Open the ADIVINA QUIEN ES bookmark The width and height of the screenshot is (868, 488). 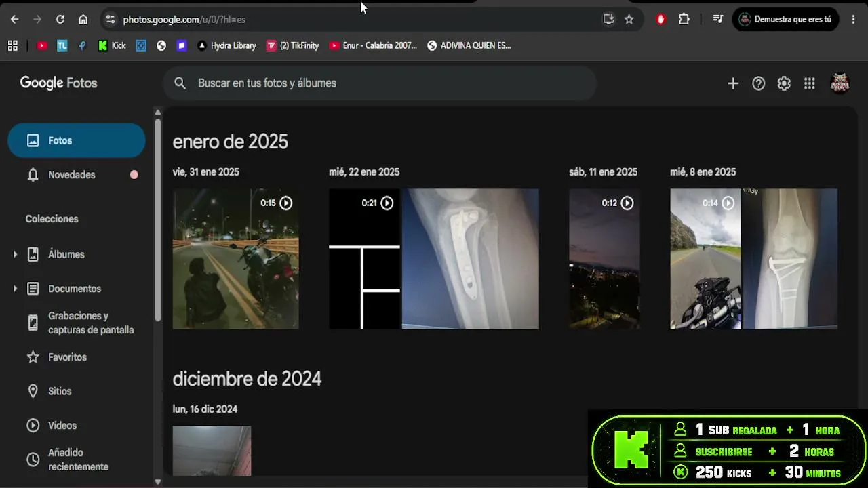pyautogui.click(x=469, y=45)
